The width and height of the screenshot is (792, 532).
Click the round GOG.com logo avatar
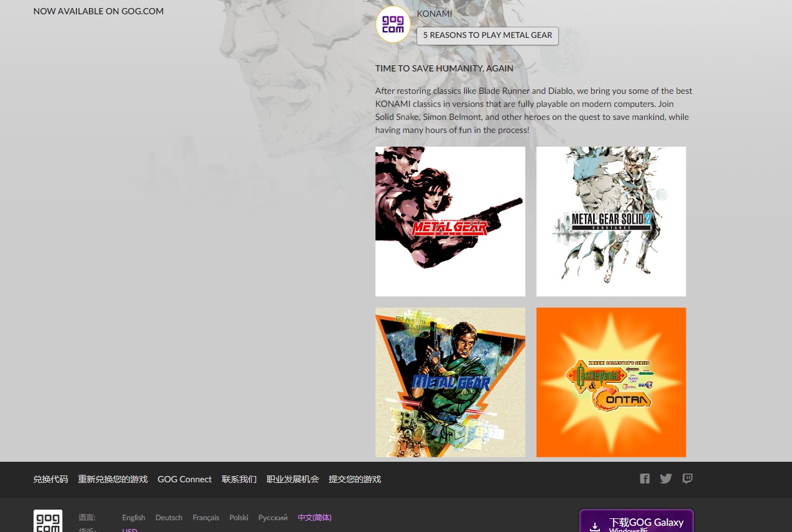(393, 25)
